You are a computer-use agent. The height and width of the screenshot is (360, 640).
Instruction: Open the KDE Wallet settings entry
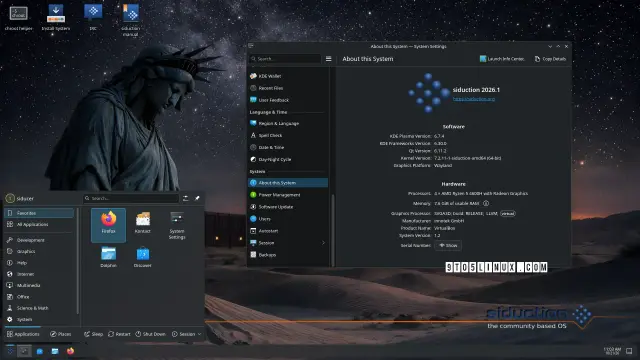coord(287,76)
